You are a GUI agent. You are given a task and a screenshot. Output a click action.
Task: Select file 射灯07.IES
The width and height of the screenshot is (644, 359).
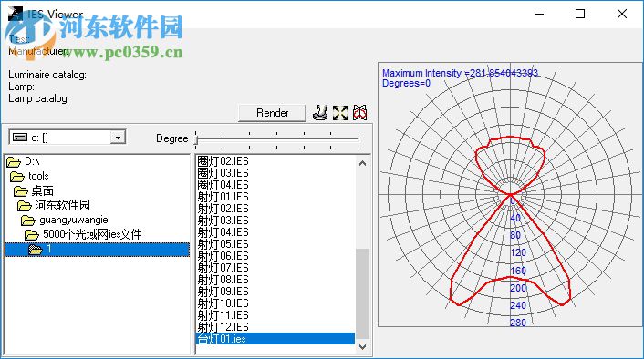tap(223, 268)
